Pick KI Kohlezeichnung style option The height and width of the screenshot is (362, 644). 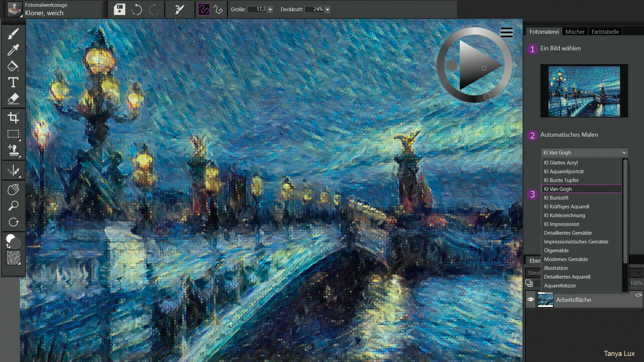(x=582, y=215)
